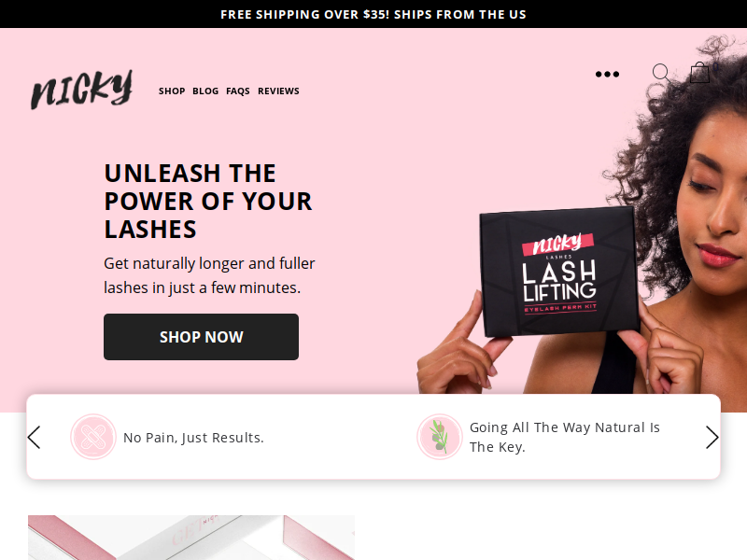Click the Unleash The Power headline
Image resolution: width=747 pixels, height=560 pixels.
click(208, 201)
